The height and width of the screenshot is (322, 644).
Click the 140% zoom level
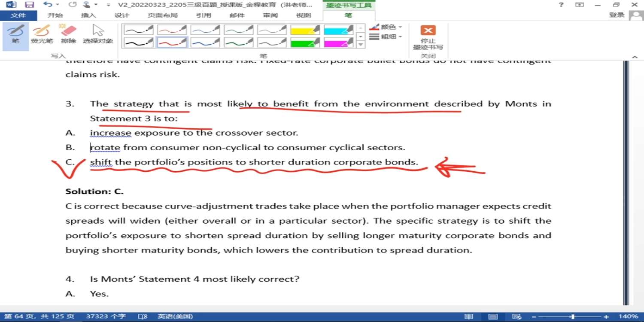(x=629, y=316)
